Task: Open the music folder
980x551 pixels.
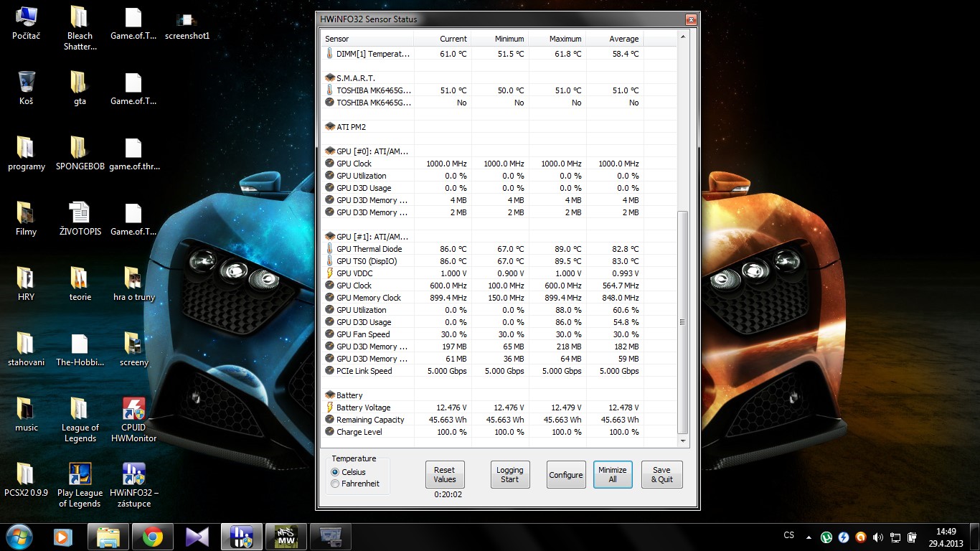Action: 26,415
